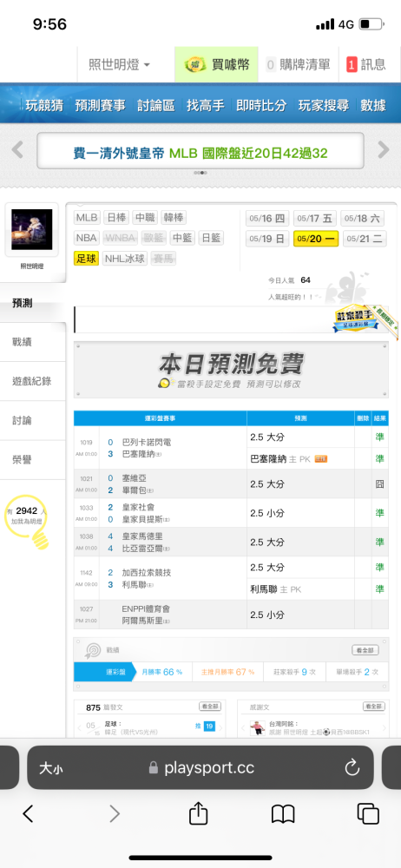
Task: Choose date 05/20 一
Action: pos(315,240)
